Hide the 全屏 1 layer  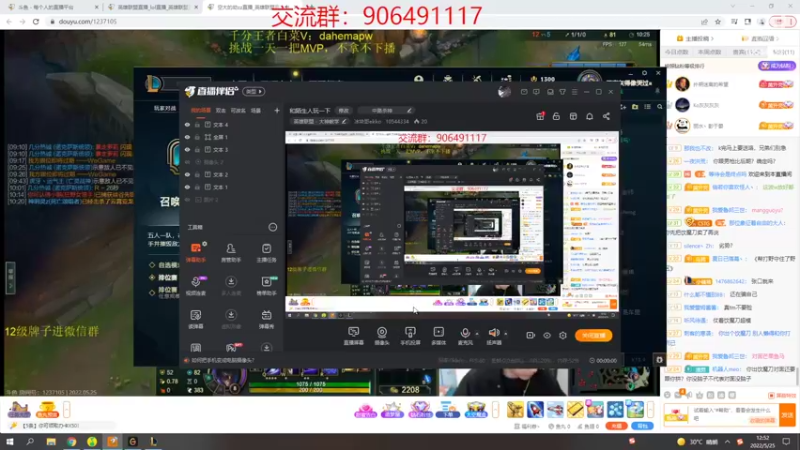[188, 137]
